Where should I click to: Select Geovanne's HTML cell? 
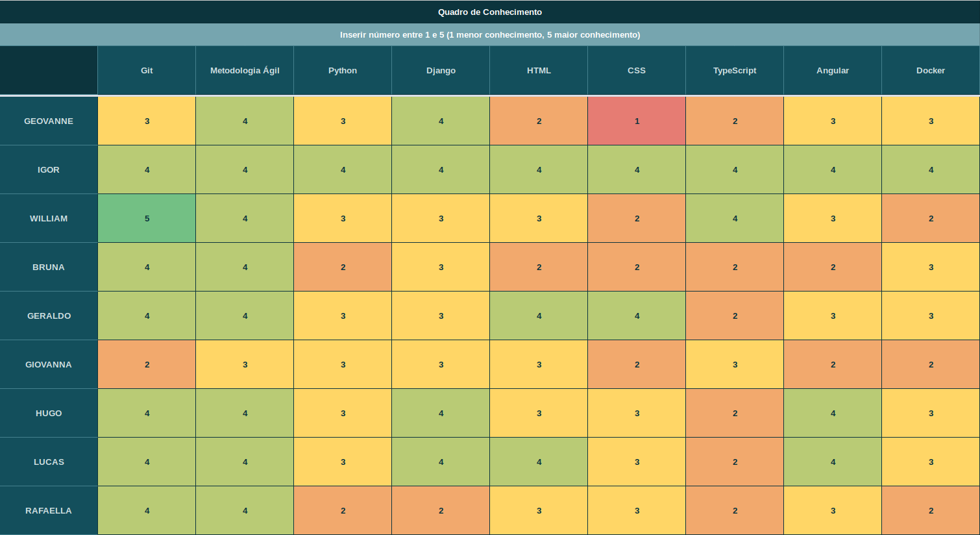coord(539,121)
